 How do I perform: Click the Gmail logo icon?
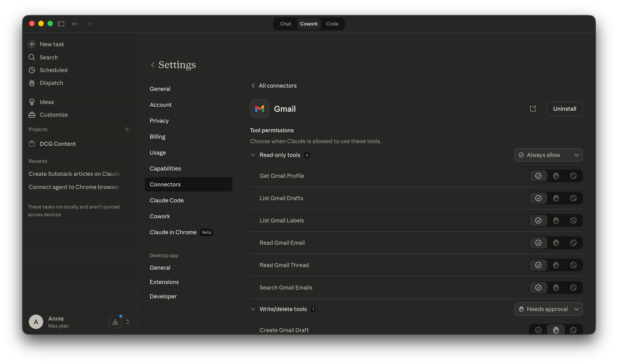click(259, 109)
